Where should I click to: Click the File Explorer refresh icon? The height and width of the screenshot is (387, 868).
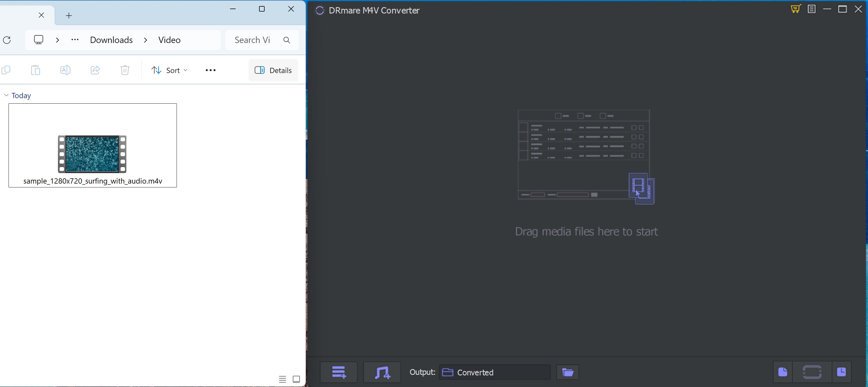click(7, 40)
